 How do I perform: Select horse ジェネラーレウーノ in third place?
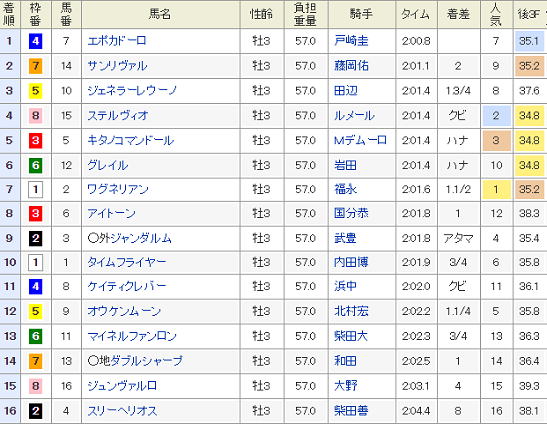(x=132, y=91)
